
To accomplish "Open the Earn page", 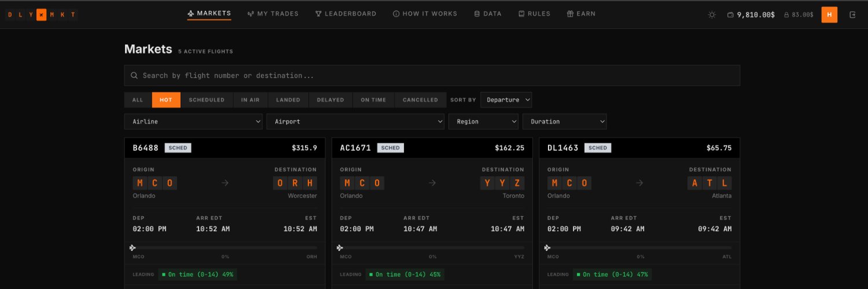I will (x=581, y=14).
